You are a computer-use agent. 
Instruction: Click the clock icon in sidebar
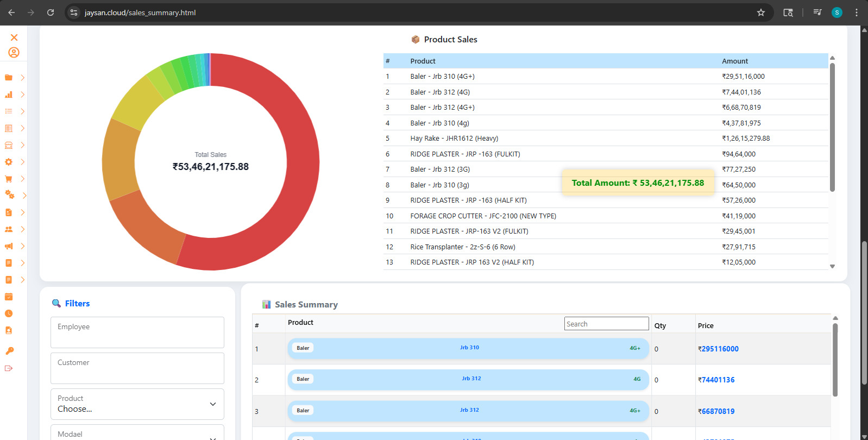coord(9,313)
